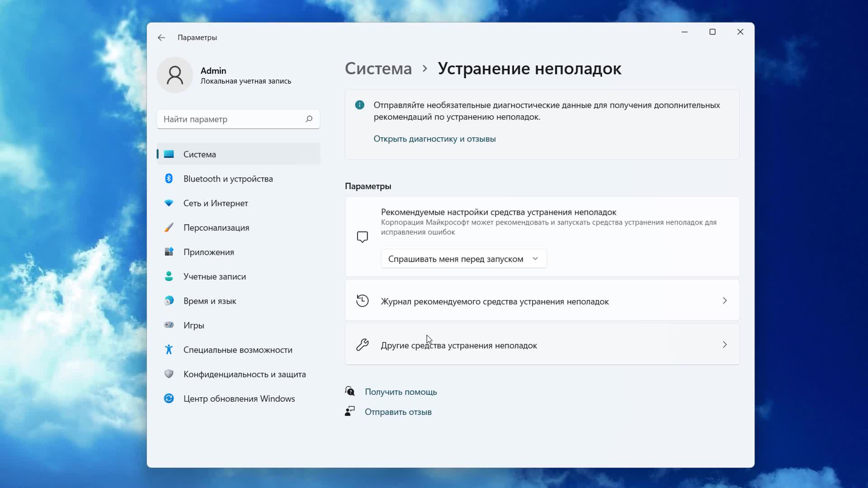Click the Admin user avatar icon

(175, 75)
